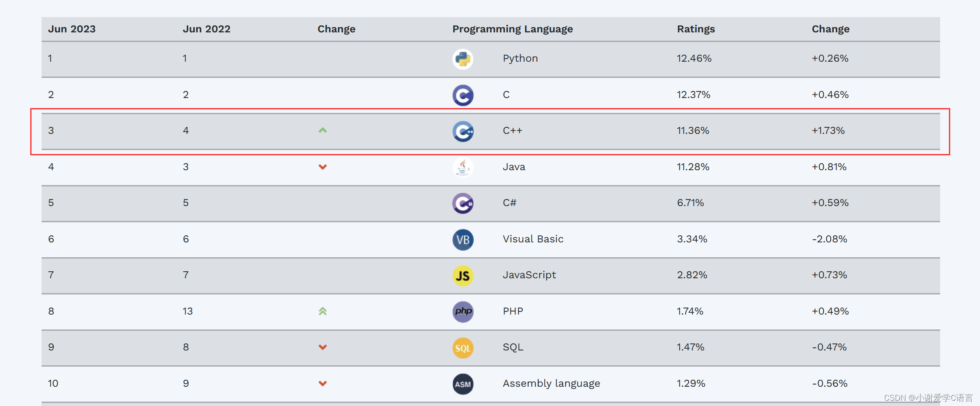This screenshot has width=980, height=406.
Task: Click the C rating 12.37%
Action: (x=694, y=94)
